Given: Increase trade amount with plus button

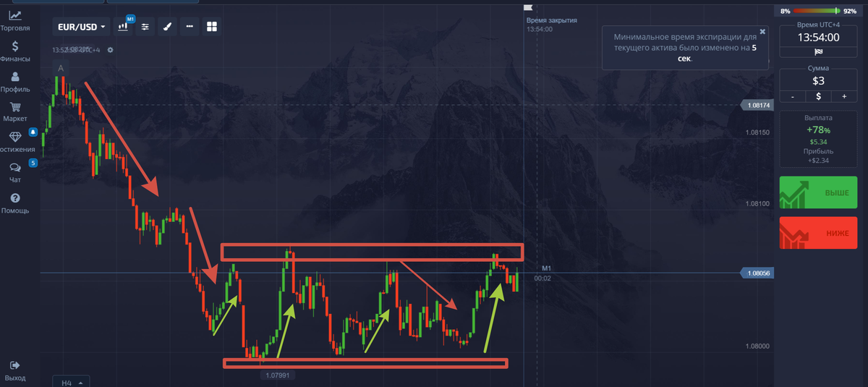Looking at the screenshot, I should pyautogui.click(x=843, y=96).
